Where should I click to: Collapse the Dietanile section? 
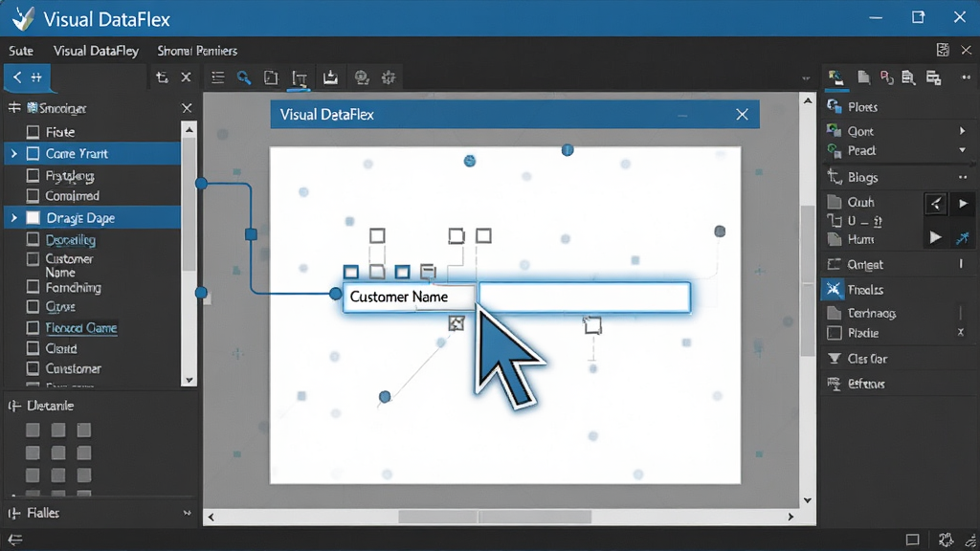13,406
